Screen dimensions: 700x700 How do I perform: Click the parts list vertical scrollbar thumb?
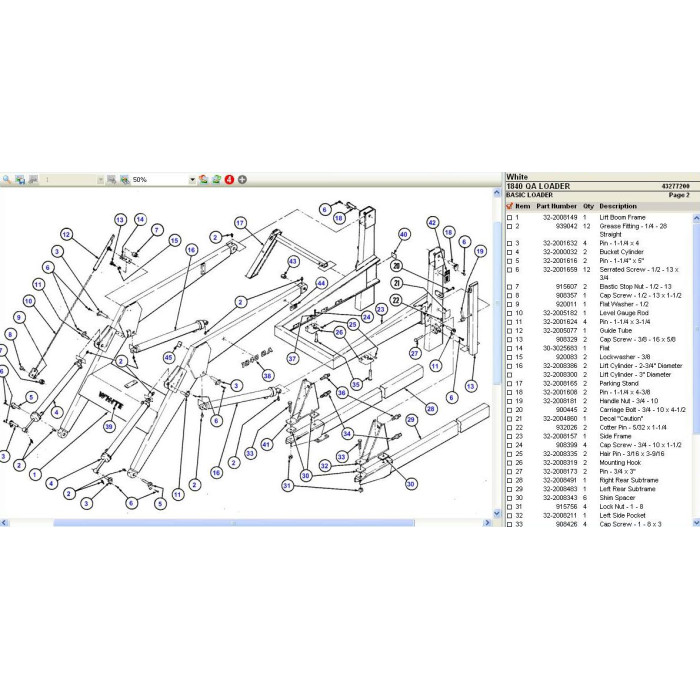696,328
